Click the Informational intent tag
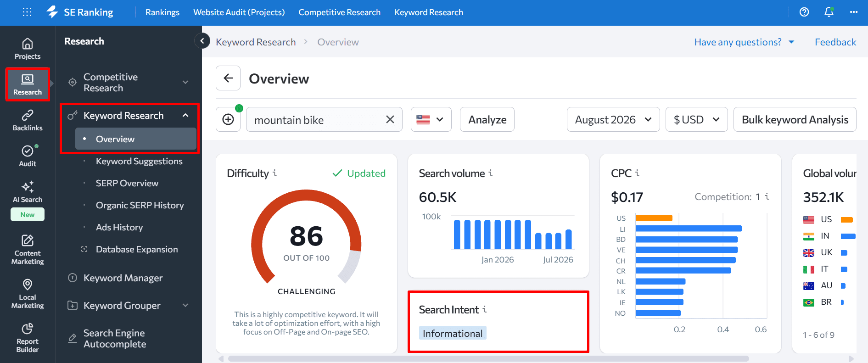Screen dimensions: 868x363 (x=453, y=333)
